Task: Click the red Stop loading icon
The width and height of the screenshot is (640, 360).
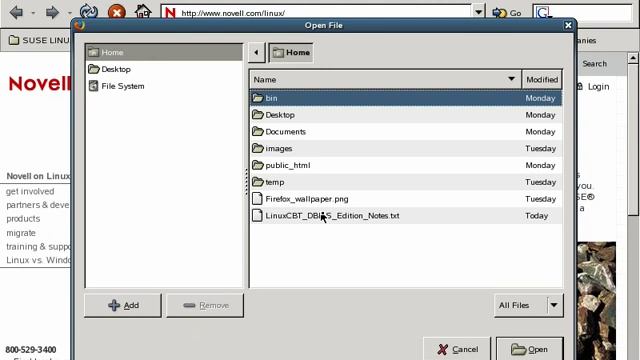Action: click(x=117, y=12)
